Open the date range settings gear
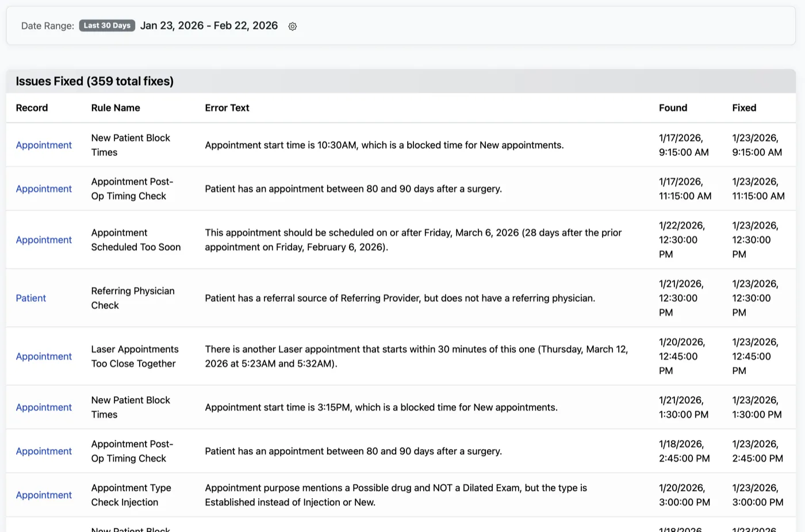 click(292, 26)
